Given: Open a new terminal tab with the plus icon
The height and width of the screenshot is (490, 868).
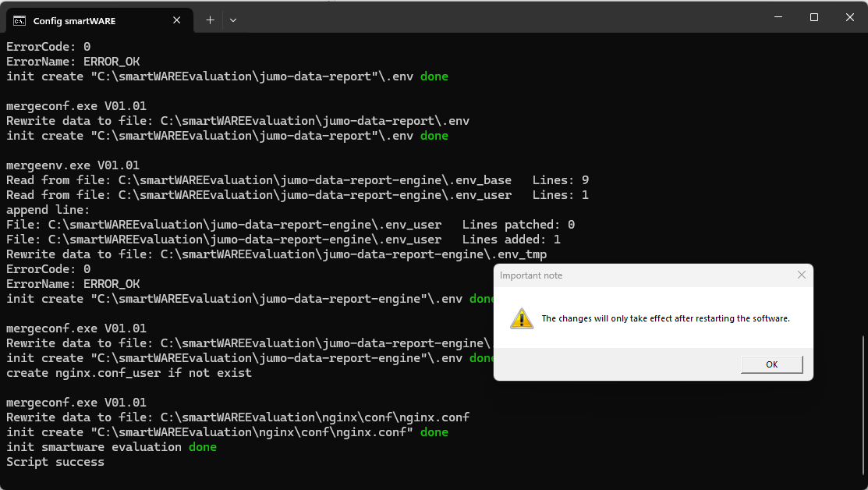Looking at the screenshot, I should [209, 20].
